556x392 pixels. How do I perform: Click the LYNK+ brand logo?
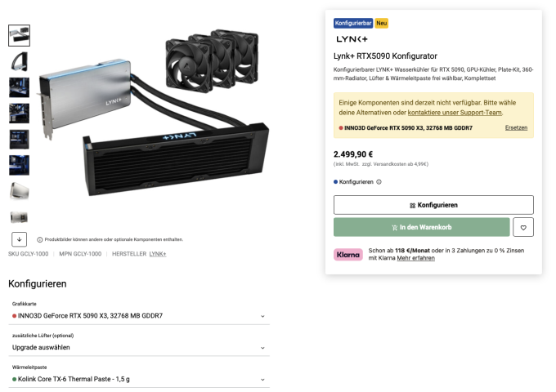[352, 39]
